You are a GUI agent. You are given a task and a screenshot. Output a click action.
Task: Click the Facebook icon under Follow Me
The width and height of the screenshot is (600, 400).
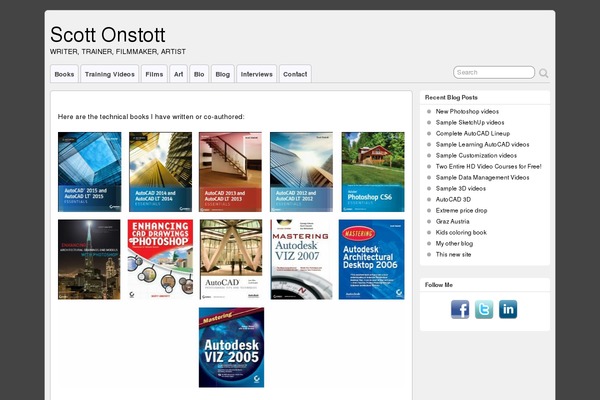[x=460, y=309]
